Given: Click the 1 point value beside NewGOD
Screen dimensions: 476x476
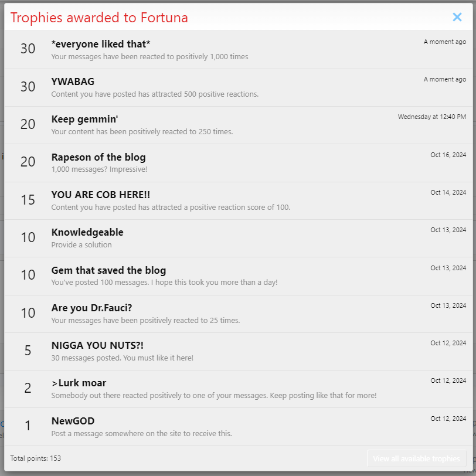Looking at the screenshot, I should [28, 426].
